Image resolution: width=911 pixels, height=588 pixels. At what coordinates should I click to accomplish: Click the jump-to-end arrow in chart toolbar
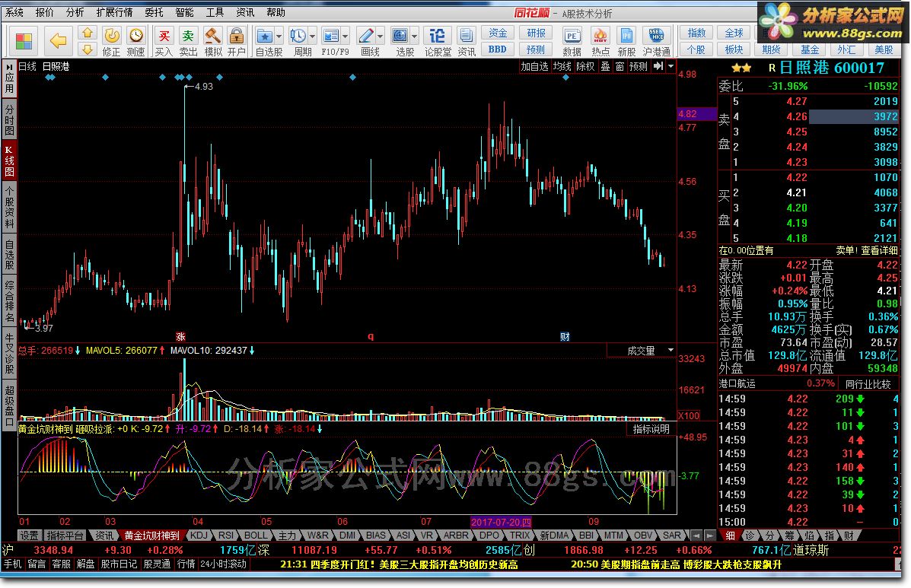658,67
